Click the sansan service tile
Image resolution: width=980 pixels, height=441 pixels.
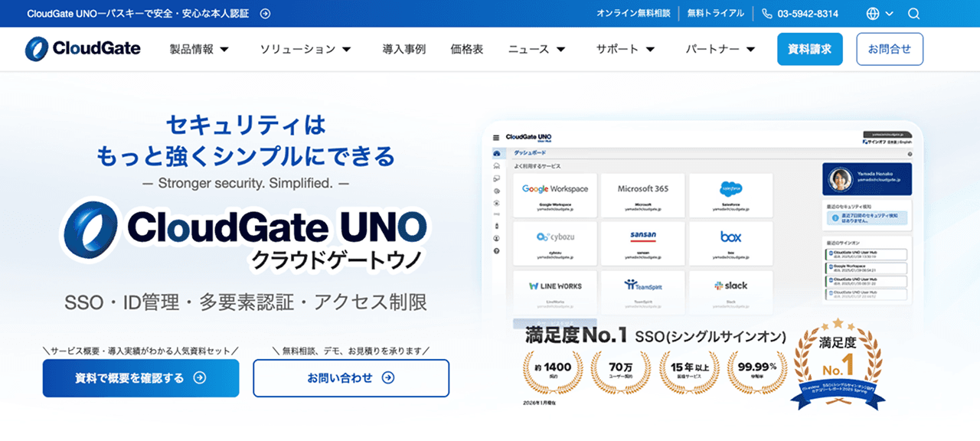tap(643, 243)
